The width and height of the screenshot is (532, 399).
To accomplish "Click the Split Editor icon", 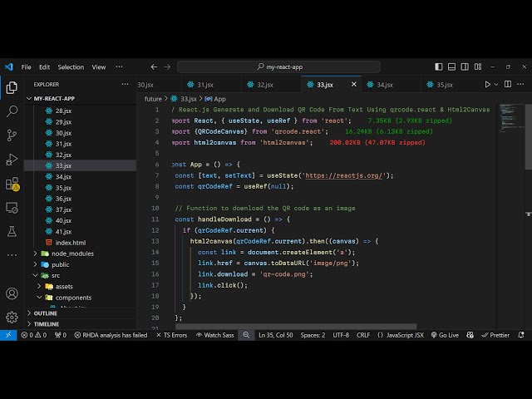I will 510,85.
